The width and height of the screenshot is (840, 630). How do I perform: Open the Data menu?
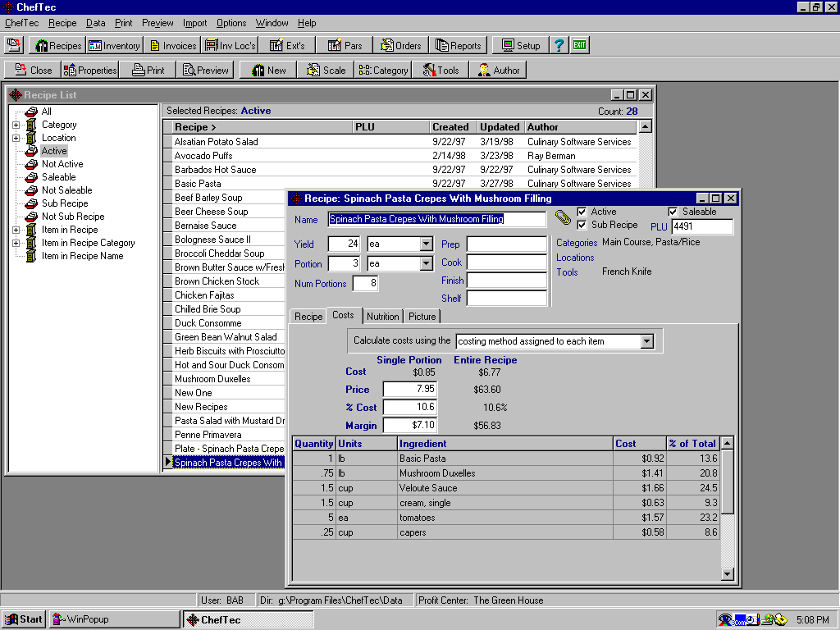click(95, 23)
